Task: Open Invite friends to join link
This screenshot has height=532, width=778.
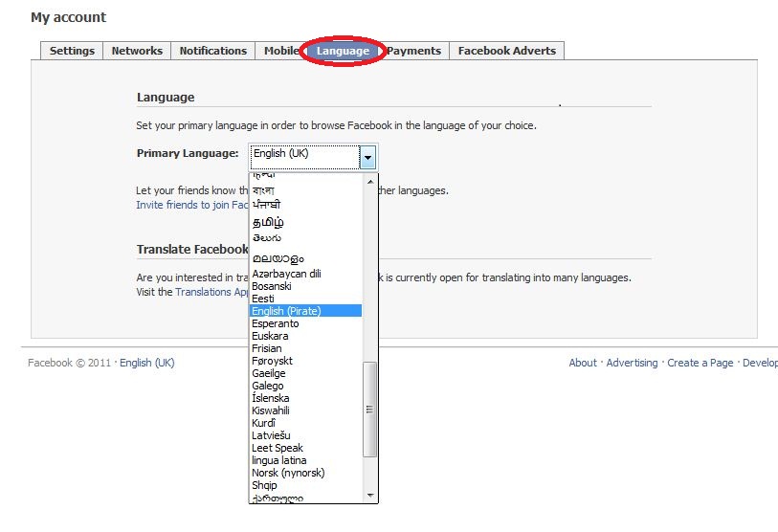Action: (192, 205)
